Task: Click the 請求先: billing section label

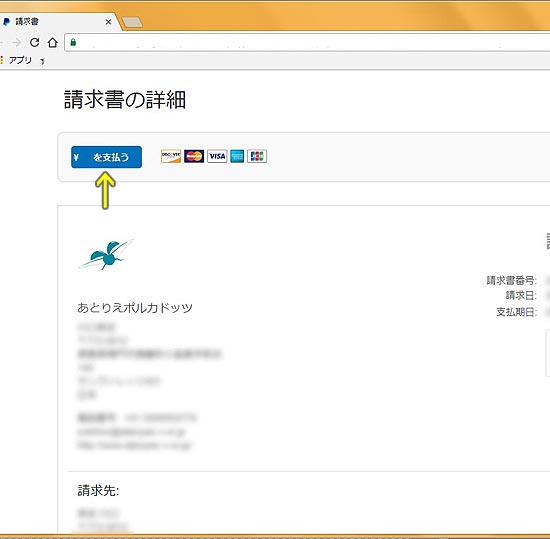Action: click(98, 490)
